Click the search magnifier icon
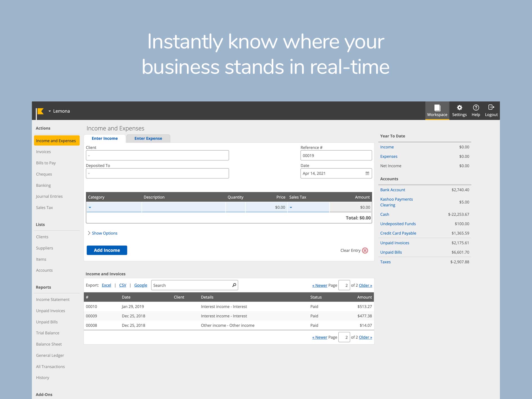The height and width of the screenshot is (399, 532). 234,285
